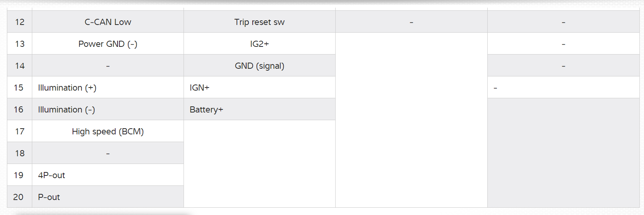Click pin number 12 cell
This screenshot has width=644, height=215.
pos(20,22)
